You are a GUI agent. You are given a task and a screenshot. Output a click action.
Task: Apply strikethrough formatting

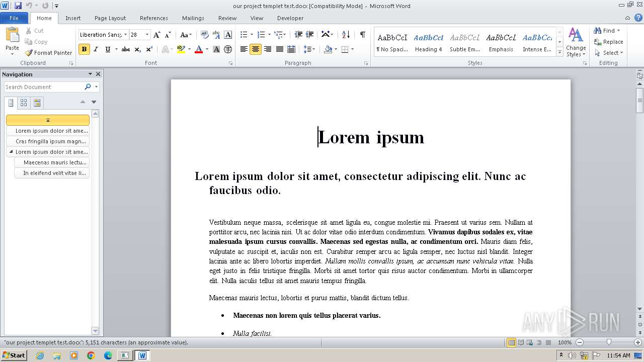[x=126, y=49]
